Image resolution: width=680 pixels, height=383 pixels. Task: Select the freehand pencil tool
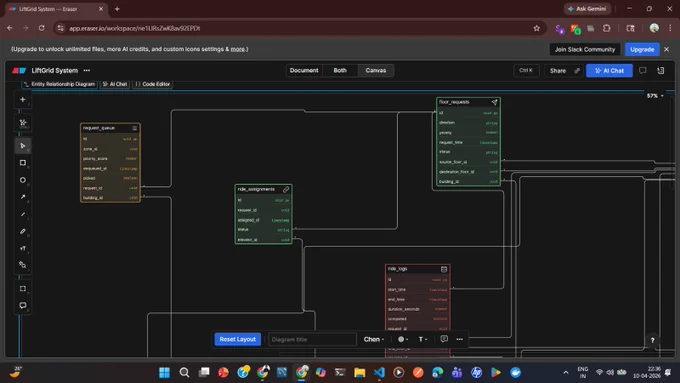pyautogui.click(x=23, y=231)
